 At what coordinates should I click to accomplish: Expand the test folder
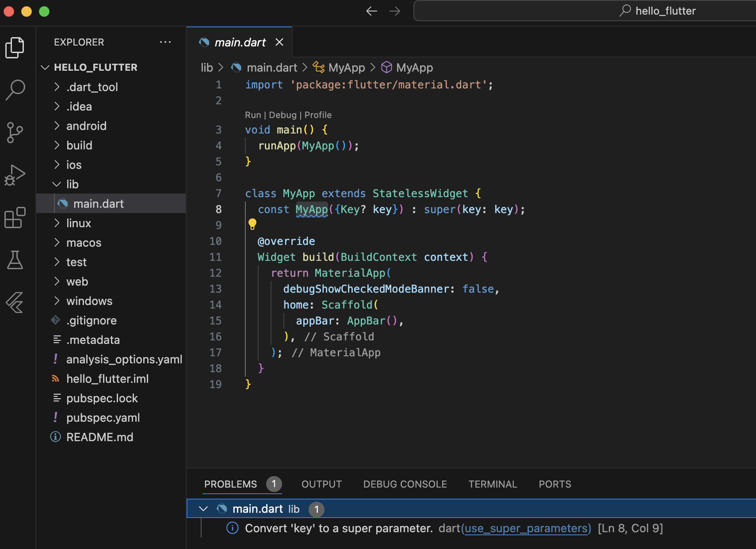tap(57, 262)
